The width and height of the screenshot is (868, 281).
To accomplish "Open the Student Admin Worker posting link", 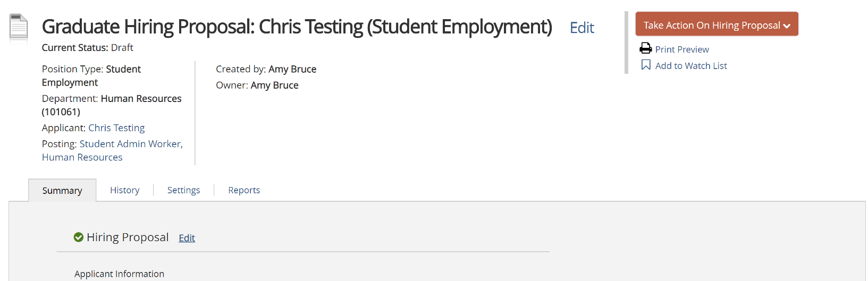I will point(131,144).
